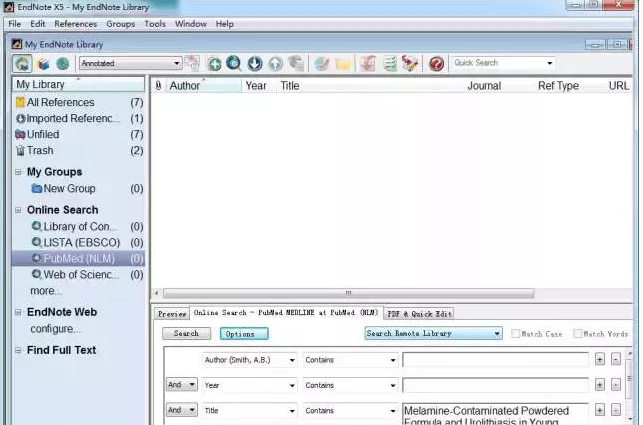Click the Export up-arrow icon
The width and height of the screenshot is (643, 425).
(276, 64)
